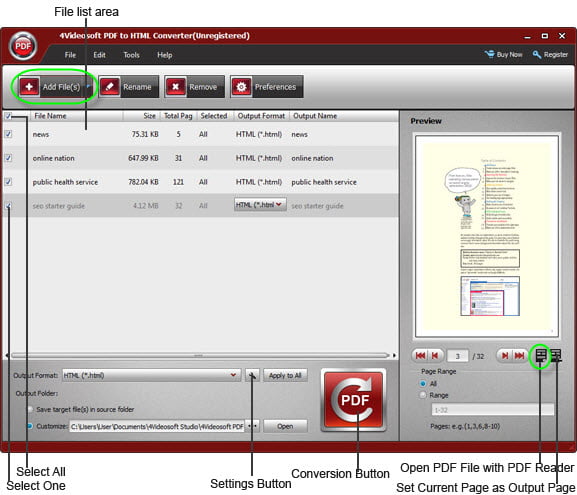Viewport: 577px width, 495px height.
Task: Click Apply to All button
Action: [285, 375]
